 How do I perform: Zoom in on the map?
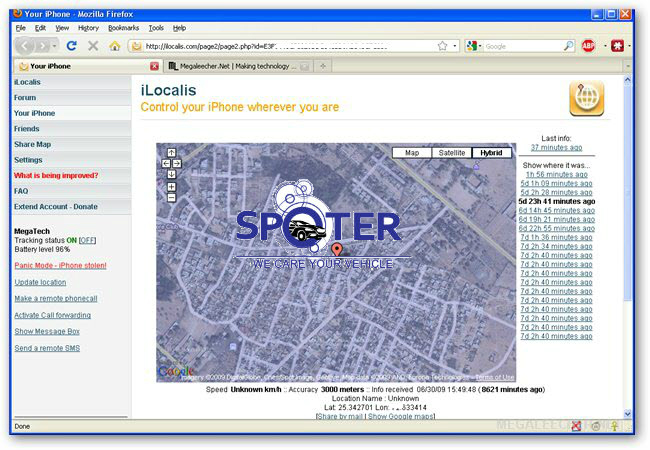click(172, 187)
